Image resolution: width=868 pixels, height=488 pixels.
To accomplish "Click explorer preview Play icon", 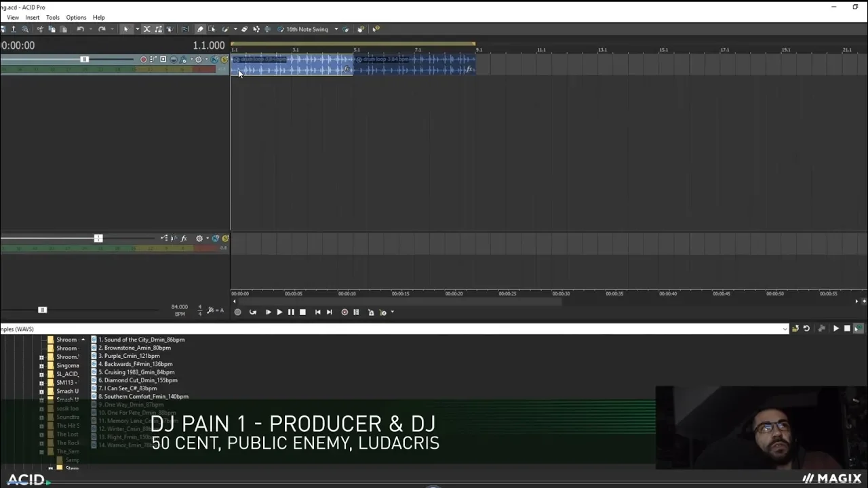I will point(835,329).
